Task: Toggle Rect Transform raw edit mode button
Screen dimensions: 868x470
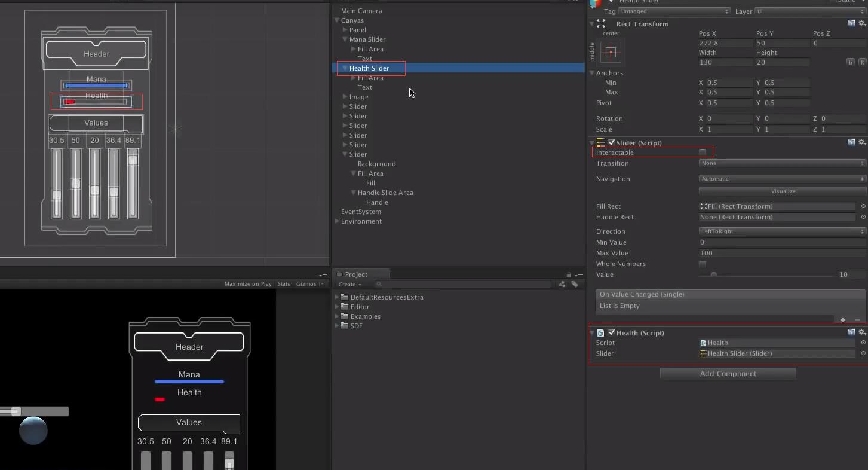Action: [x=862, y=62]
